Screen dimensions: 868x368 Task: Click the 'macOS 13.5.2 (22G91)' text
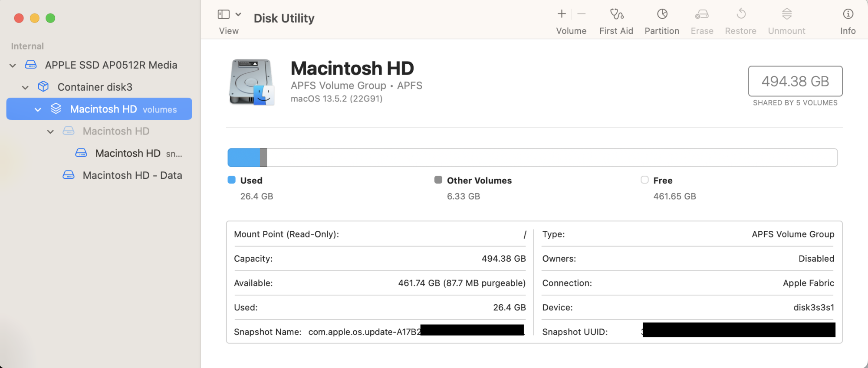point(337,99)
